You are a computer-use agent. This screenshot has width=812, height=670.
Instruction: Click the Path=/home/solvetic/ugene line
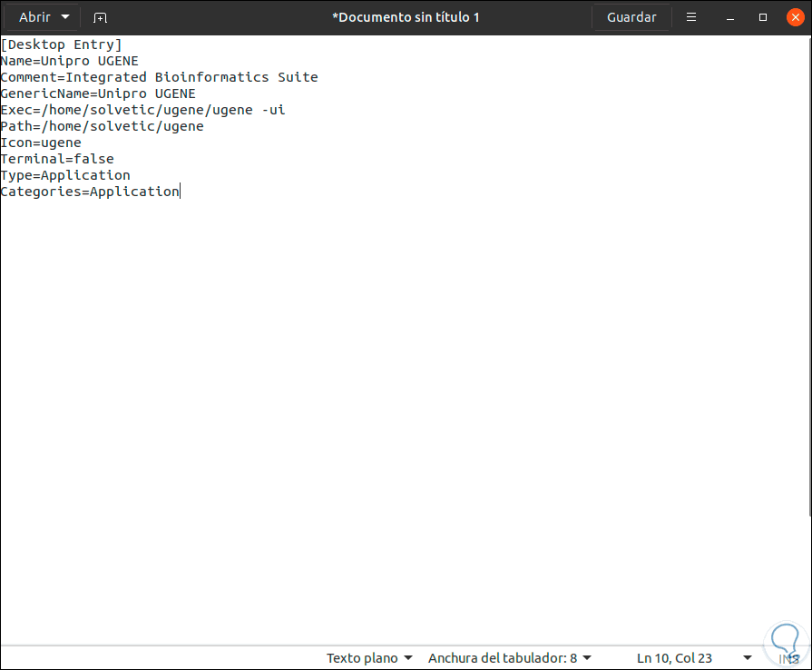pos(102,126)
